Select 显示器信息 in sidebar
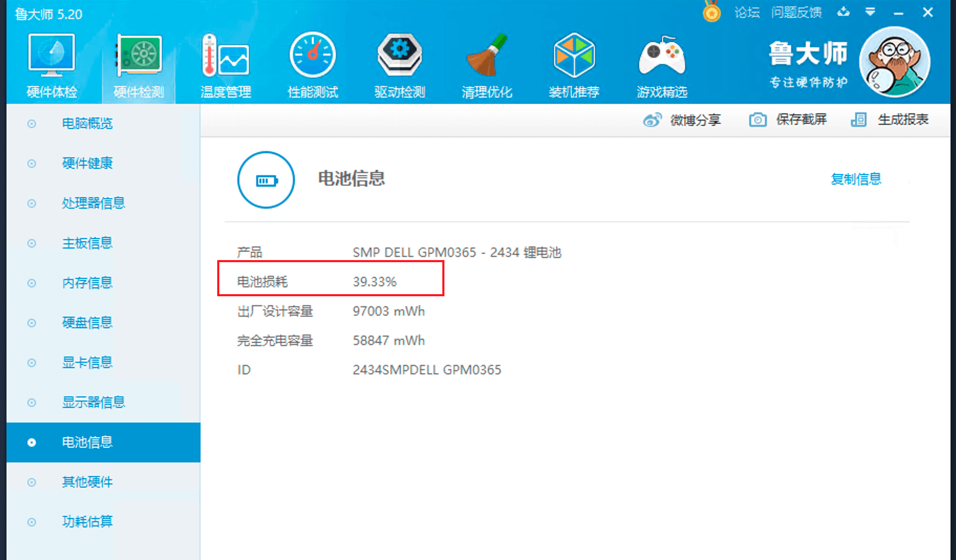956x560 pixels. (x=103, y=403)
